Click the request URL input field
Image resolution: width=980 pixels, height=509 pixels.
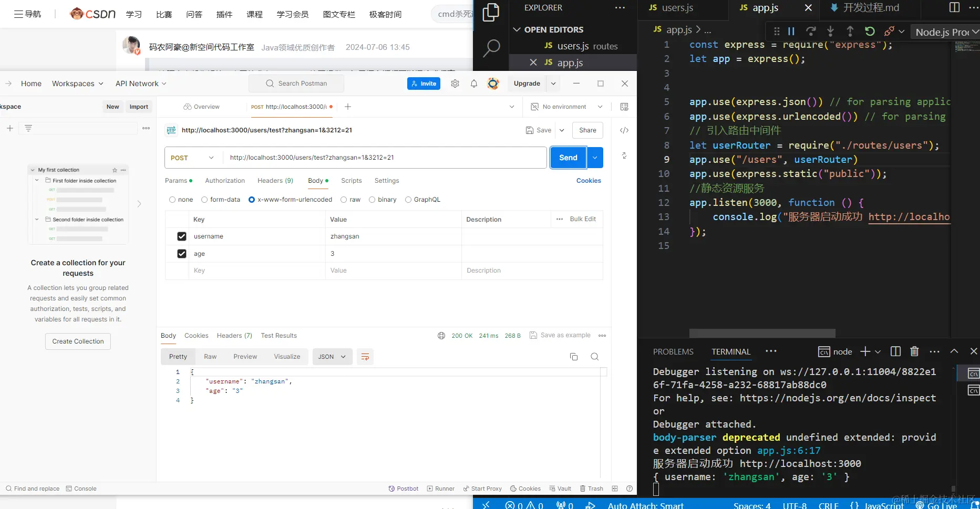click(385, 158)
